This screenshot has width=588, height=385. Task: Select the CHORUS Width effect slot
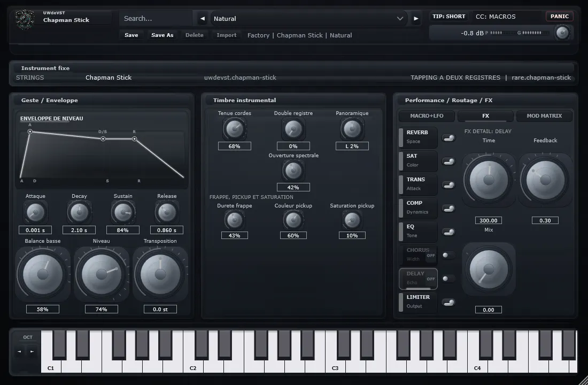click(x=418, y=255)
